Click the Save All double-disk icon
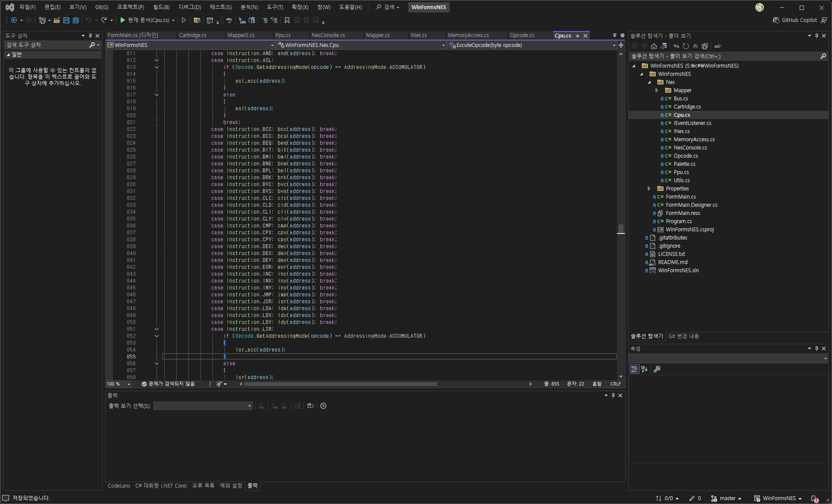Viewport: 832px width, 504px height. [x=76, y=20]
